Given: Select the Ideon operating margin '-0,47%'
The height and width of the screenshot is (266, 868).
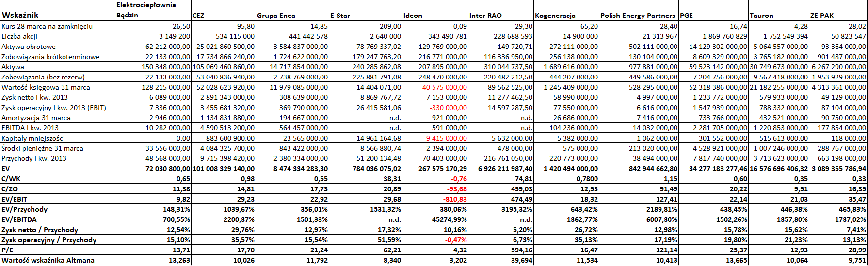Looking at the screenshot, I should [x=456, y=240].
